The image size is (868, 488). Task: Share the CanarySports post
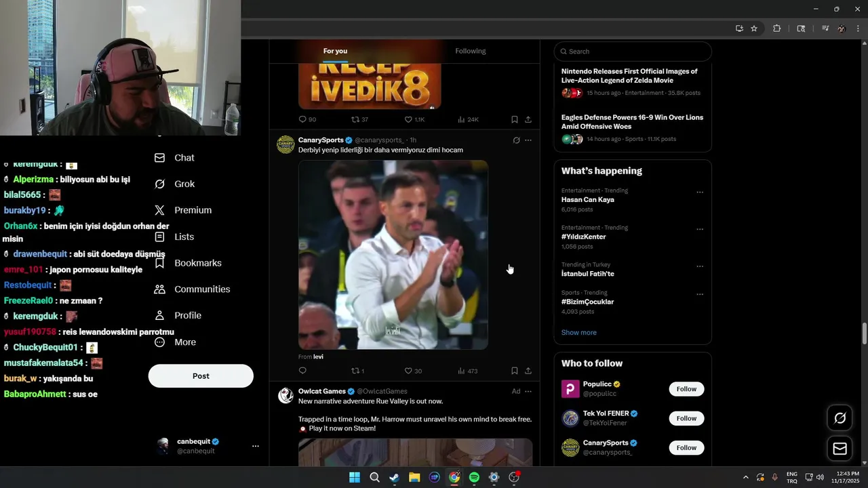[528, 371]
